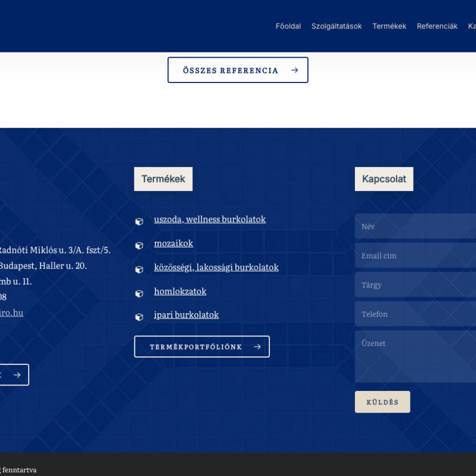This screenshot has width=476, height=476.
Task: Open the Termékek navigation item
Action: click(x=389, y=26)
